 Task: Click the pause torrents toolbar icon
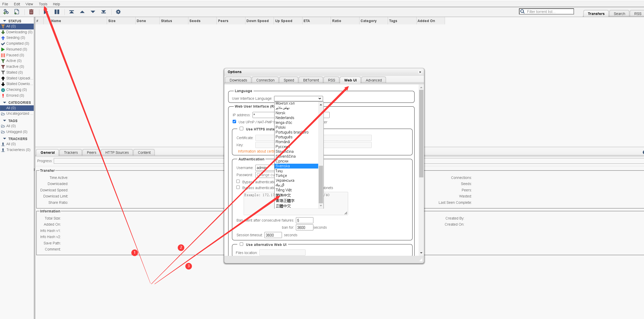(x=57, y=12)
